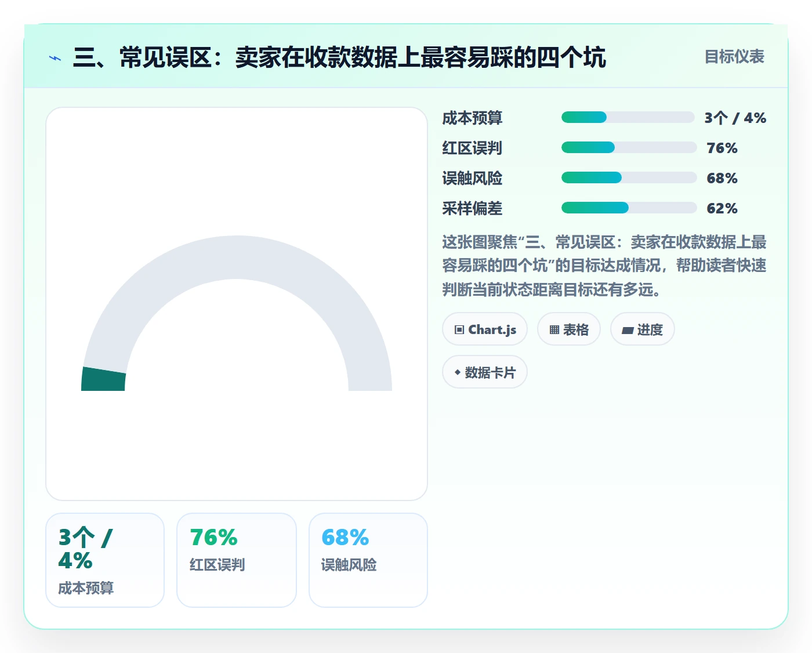
Task: Select the 进度 tag
Action: [643, 329]
